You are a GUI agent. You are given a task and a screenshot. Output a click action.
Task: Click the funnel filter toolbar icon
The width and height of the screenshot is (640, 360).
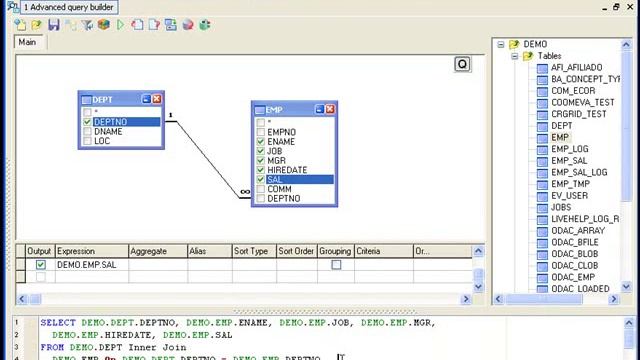(87, 25)
